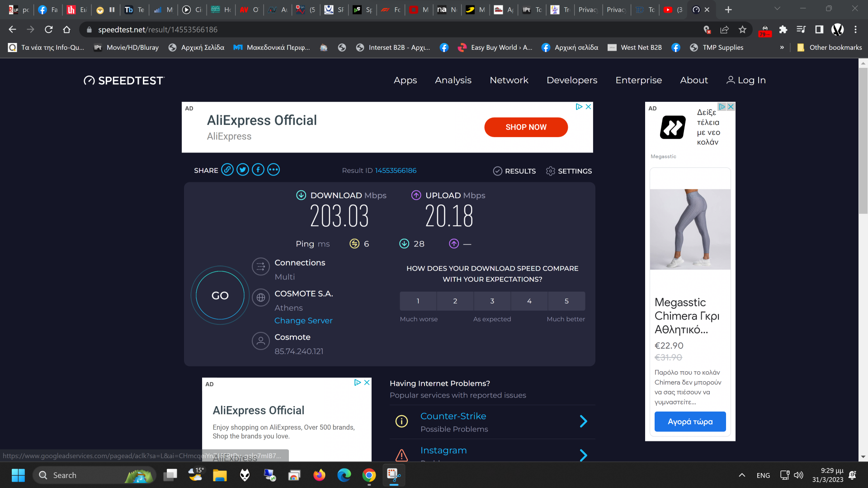
Task: Open Windows Start menu
Action: pyautogui.click(x=18, y=475)
